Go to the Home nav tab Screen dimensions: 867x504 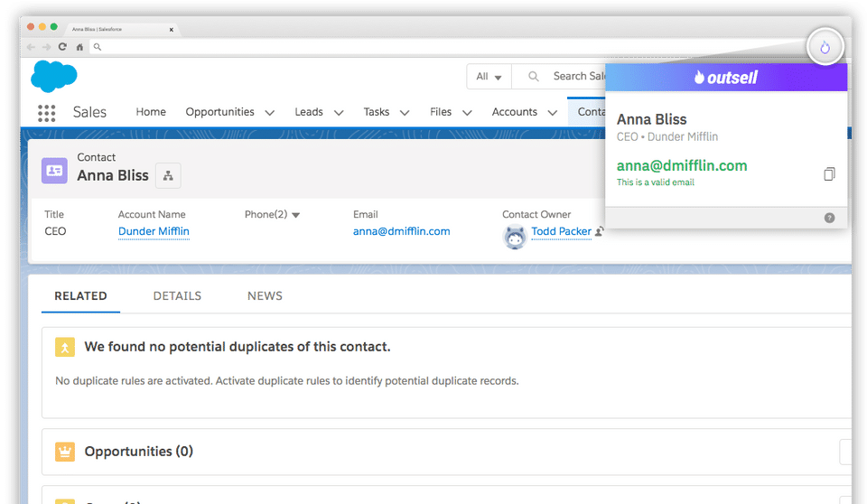click(151, 112)
